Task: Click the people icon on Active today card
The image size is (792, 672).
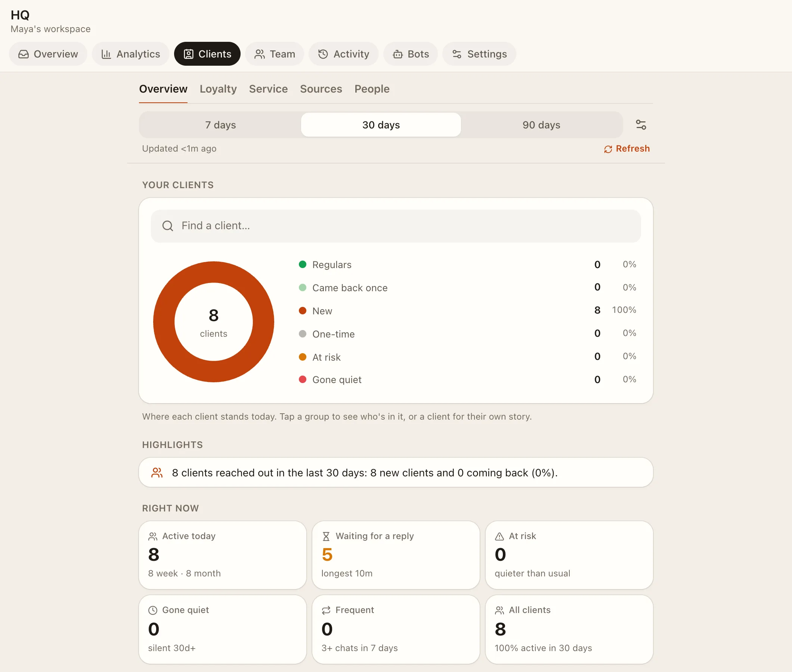Action: pyautogui.click(x=153, y=536)
